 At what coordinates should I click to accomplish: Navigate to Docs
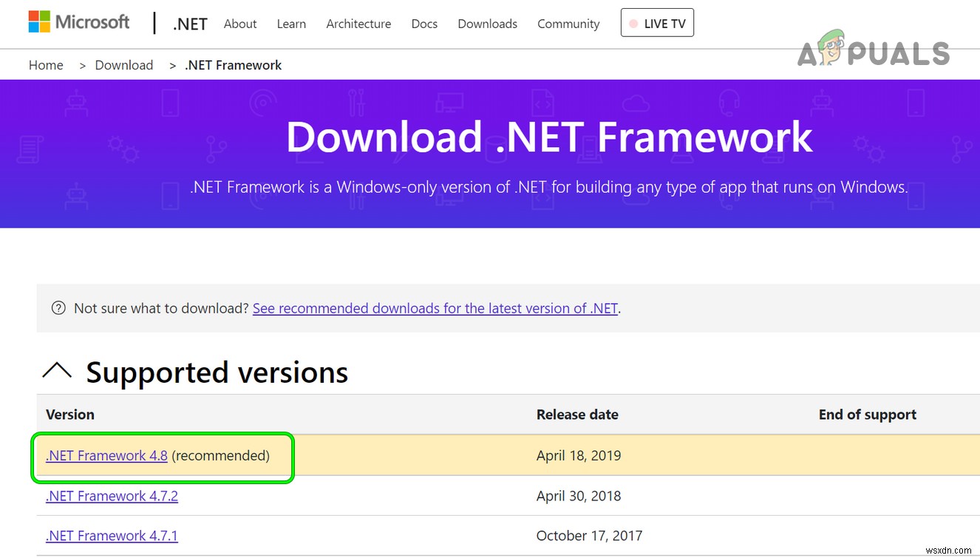(424, 24)
